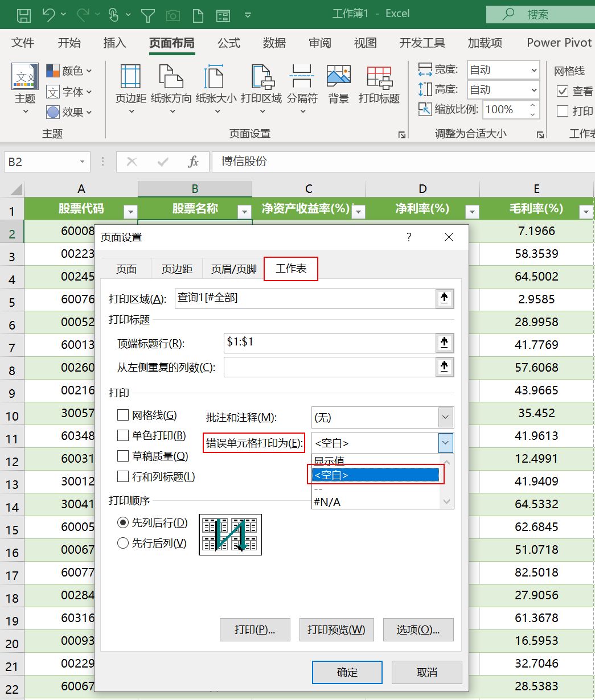Image resolution: width=595 pixels, height=700 pixels.
Task: Select the 纸张大小 (paper size) tool
Action: (214, 88)
